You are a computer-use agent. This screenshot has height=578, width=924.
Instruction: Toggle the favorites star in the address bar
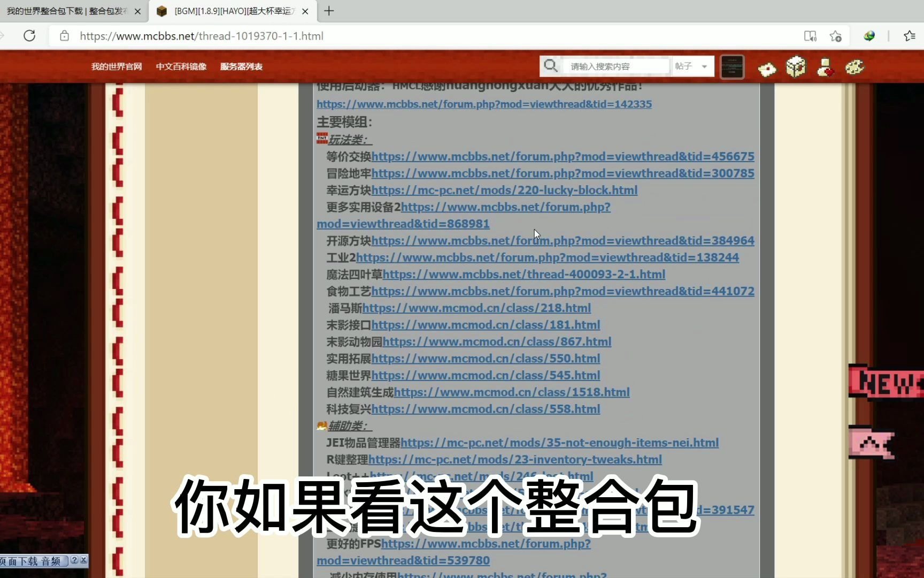(x=836, y=36)
